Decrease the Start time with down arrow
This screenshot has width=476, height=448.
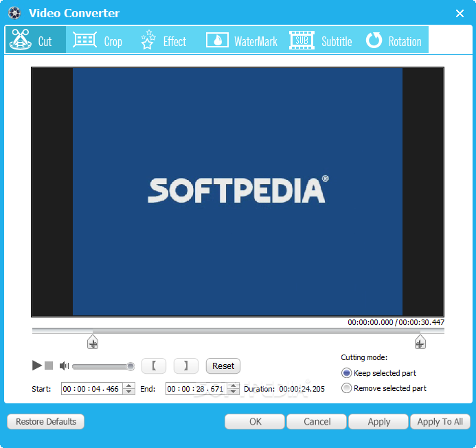[128, 392]
